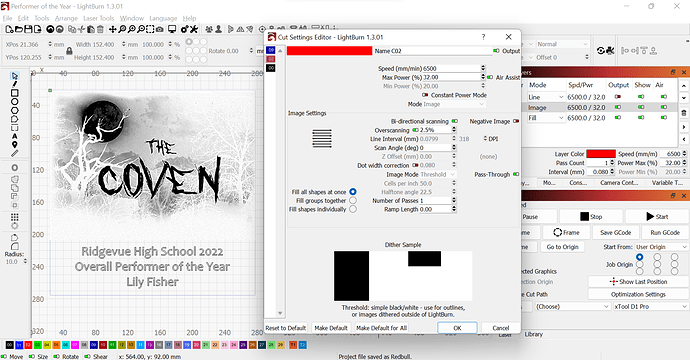Click the Show Last Position button
The height and width of the screenshot is (360, 690).
click(638, 282)
